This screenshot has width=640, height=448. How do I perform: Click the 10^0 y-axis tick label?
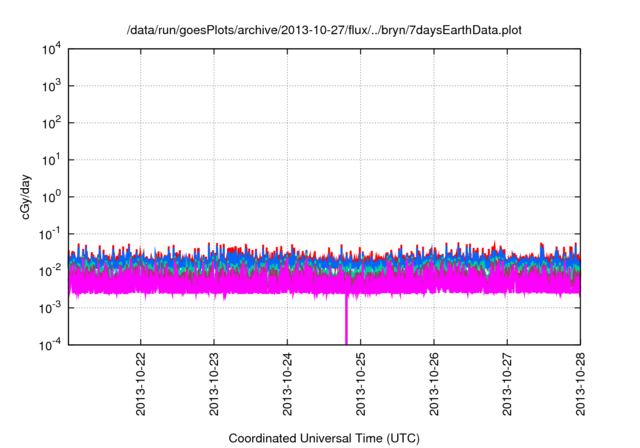click(52, 197)
